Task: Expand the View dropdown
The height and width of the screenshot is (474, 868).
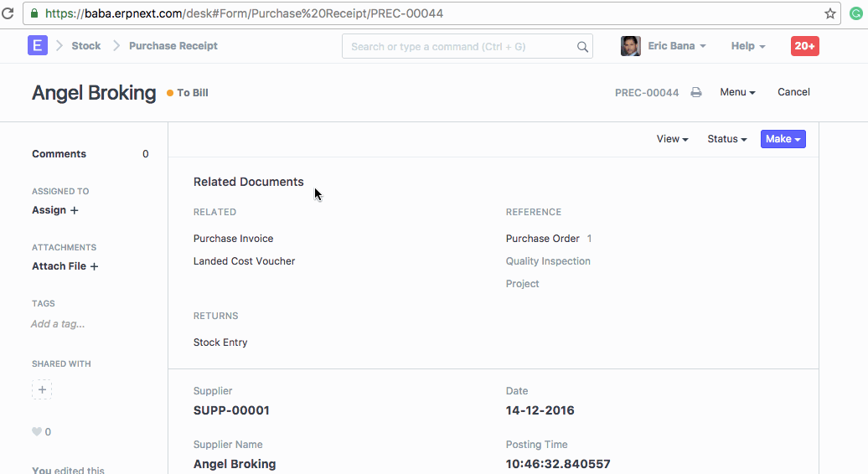Action: 673,139
